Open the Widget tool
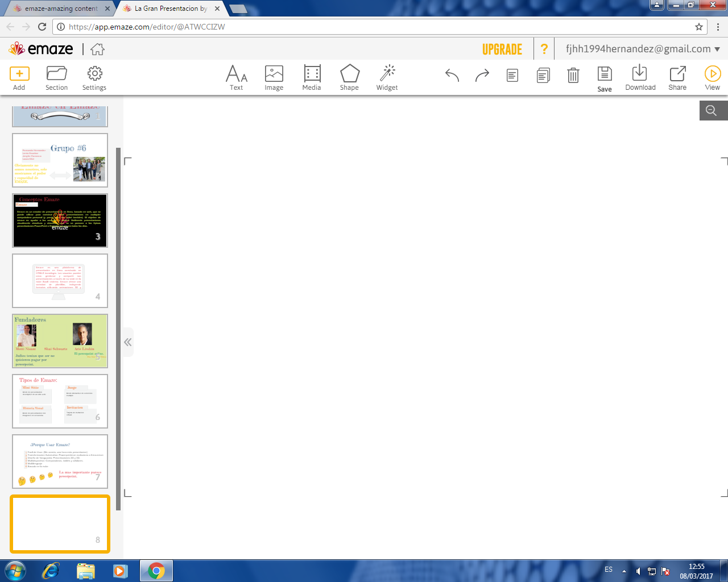This screenshot has width=728, height=582. click(x=387, y=78)
